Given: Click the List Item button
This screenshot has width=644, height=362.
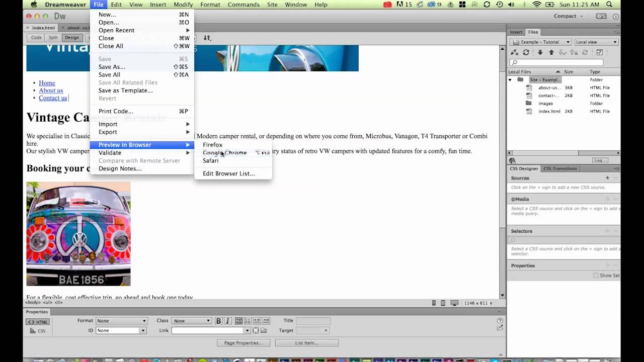Looking at the screenshot, I should click(x=306, y=343).
